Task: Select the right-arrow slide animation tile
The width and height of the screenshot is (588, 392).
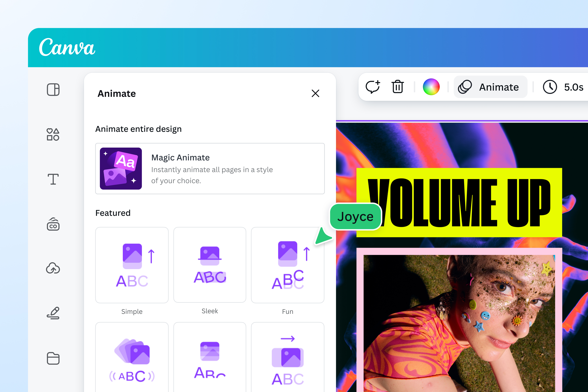Action: [x=288, y=357]
